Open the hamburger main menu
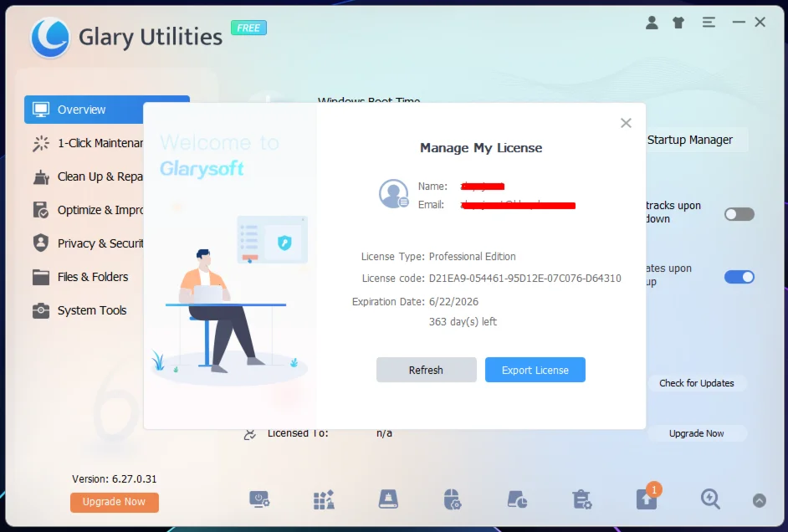788x532 pixels. (x=709, y=22)
